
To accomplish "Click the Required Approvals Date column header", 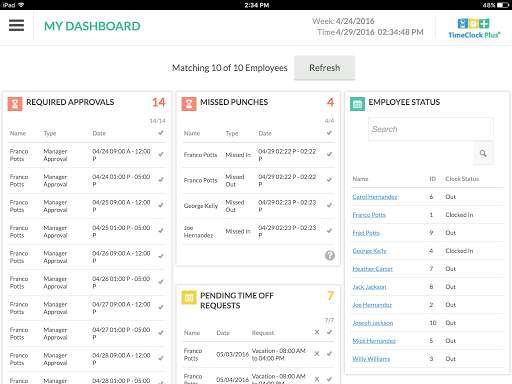I will (99, 133).
